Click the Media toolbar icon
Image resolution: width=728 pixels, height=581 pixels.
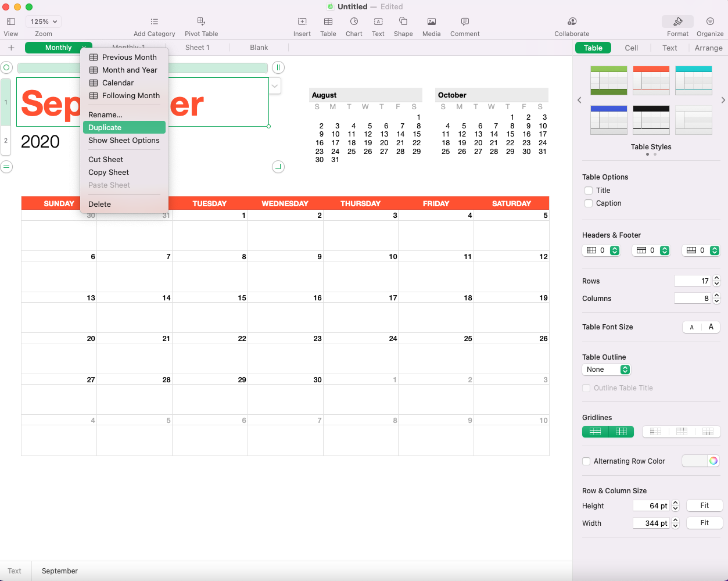431,26
